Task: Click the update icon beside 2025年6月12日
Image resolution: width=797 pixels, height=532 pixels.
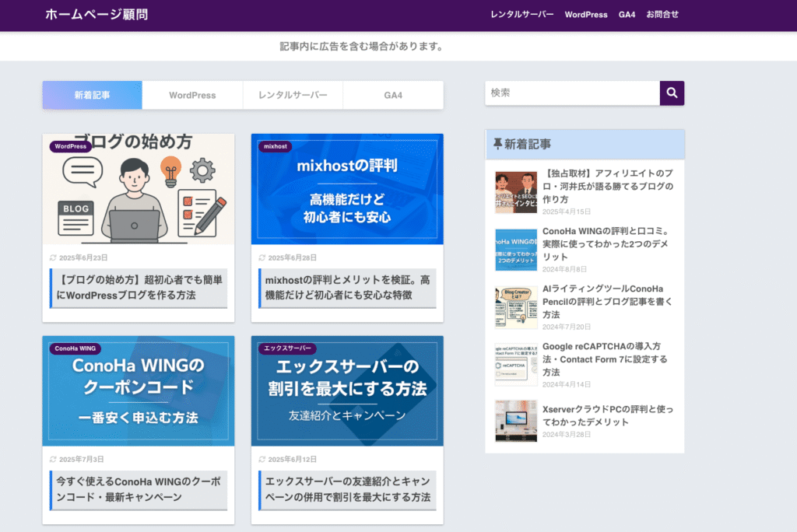Action: click(x=262, y=460)
